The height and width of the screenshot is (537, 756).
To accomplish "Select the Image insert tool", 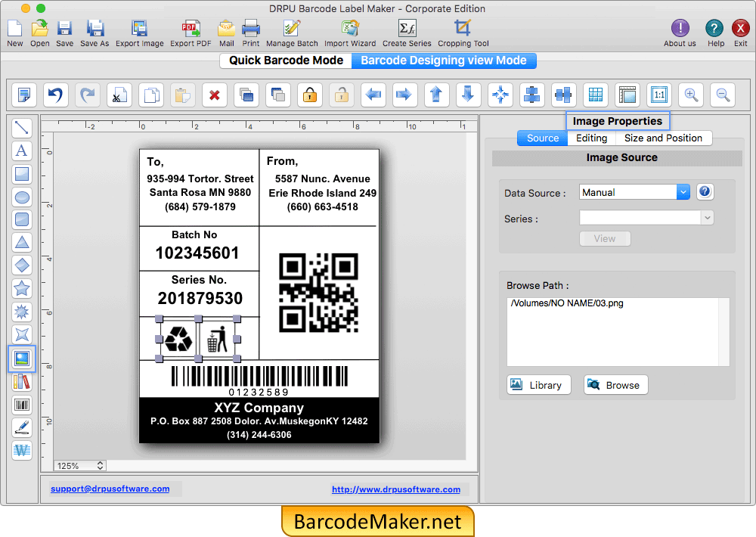I will pyautogui.click(x=22, y=359).
